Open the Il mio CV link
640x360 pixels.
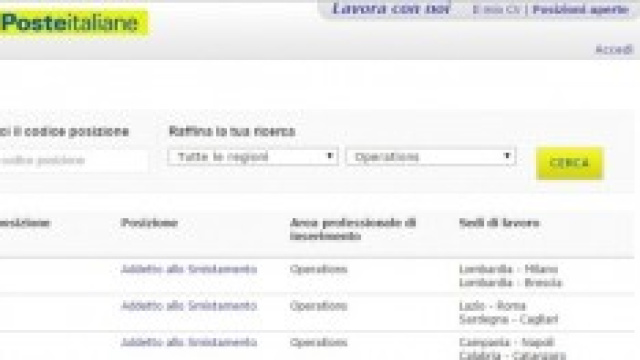(x=496, y=10)
